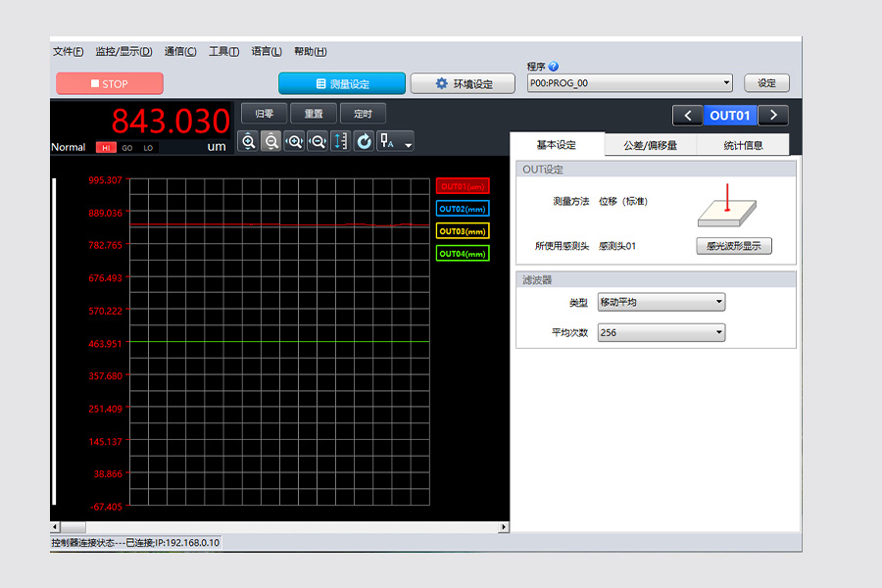The width and height of the screenshot is (882, 588).
Task: Click the vertical auto-scale ruler icon
Action: [x=340, y=141]
